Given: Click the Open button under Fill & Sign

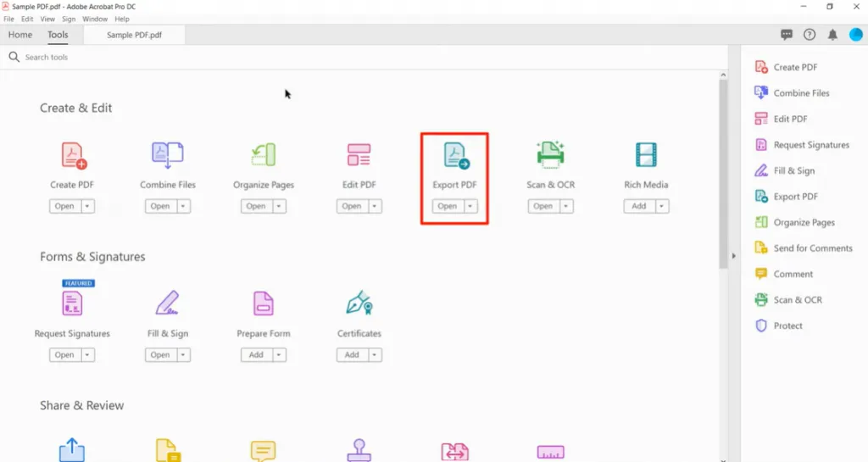Looking at the screenshot, I should click(160, 354).
